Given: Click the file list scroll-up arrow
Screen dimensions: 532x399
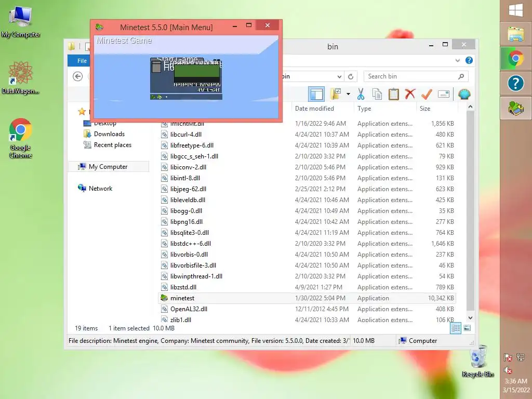Looking at the screenshot, I should click(470, 107).
